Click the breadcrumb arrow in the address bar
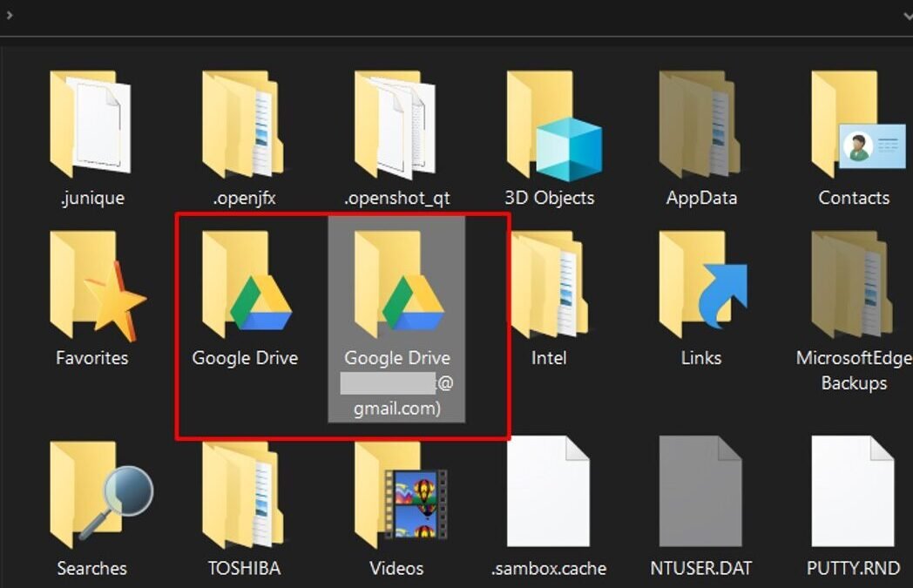The height and width of the screenshot is (588, 913). click(x=10, y=15)
